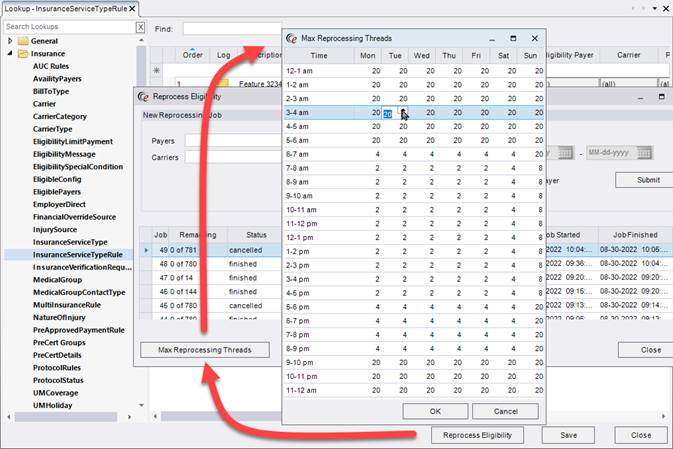The height and width of the screenshot is (449, 673).
Task: Click the Reprocess Eligibility dialog app icon
Action: [x=144, y=97]
